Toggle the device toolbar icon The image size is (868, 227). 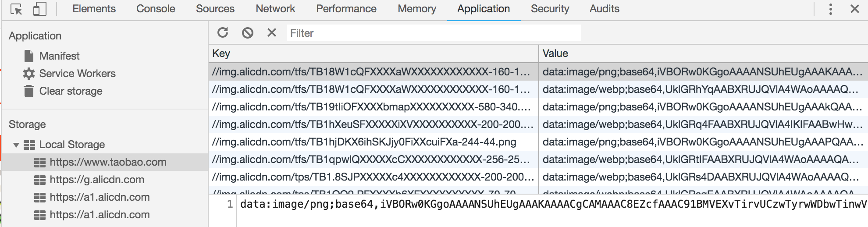click(x=40, y=9)
